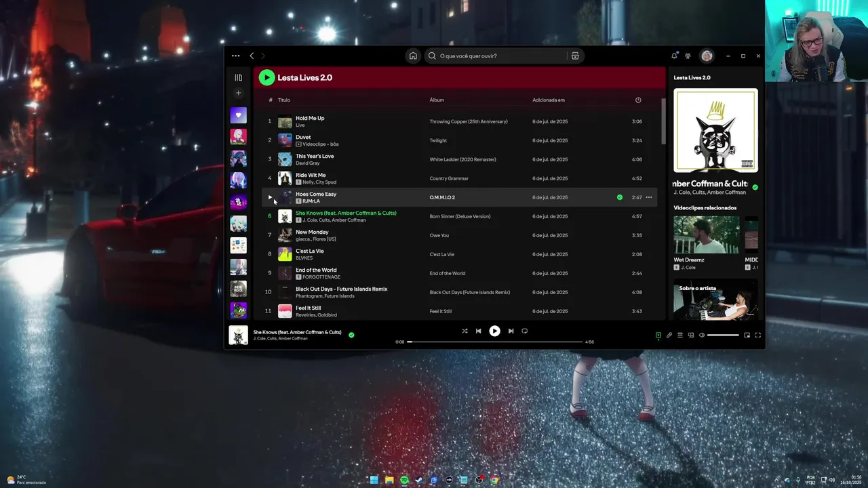
Task: Adjust the volume slider
Action: (724, 335)
